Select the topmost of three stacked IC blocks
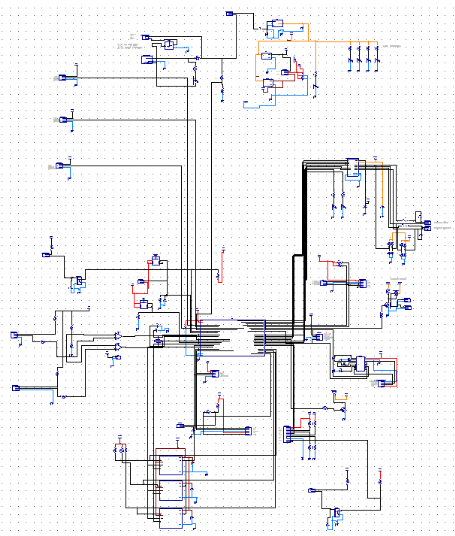 (171, 465)
